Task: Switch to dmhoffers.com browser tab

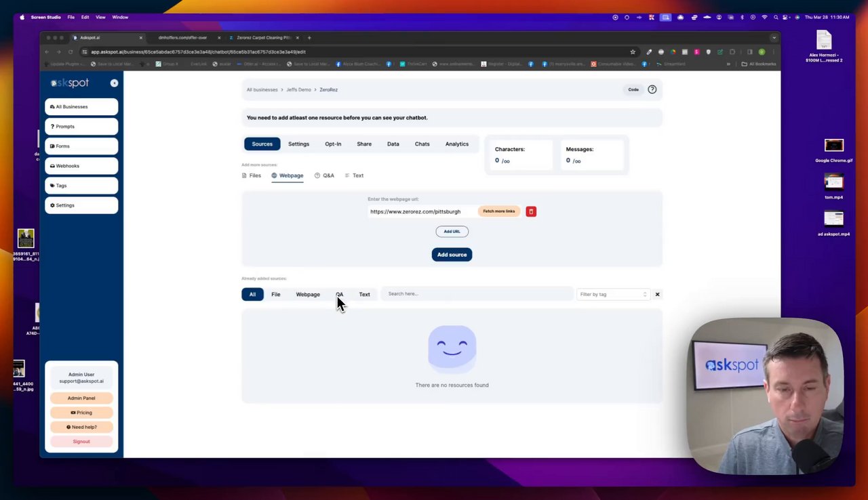Action: point(183,38)
